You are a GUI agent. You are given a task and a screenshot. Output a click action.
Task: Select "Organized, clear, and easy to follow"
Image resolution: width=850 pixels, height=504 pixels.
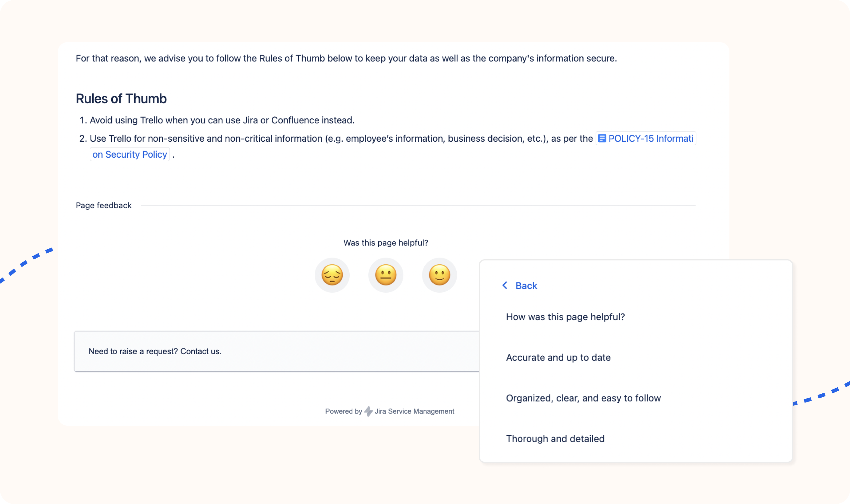pos(584,398)
